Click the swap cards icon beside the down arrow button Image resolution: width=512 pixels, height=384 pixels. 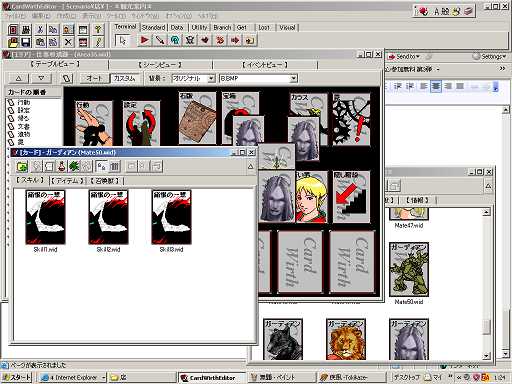pyautogui.click(x=66, y=79)
